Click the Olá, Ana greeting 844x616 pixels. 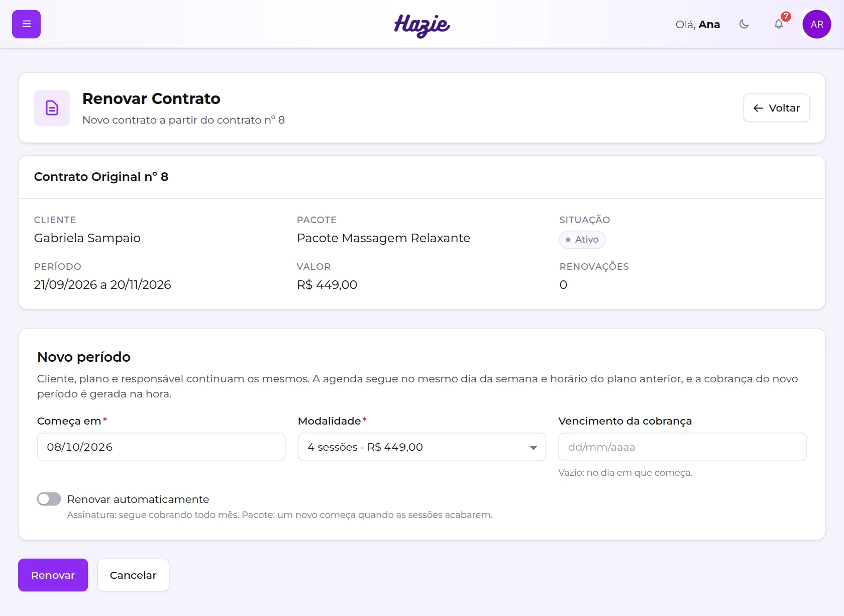tap(698, 25)
